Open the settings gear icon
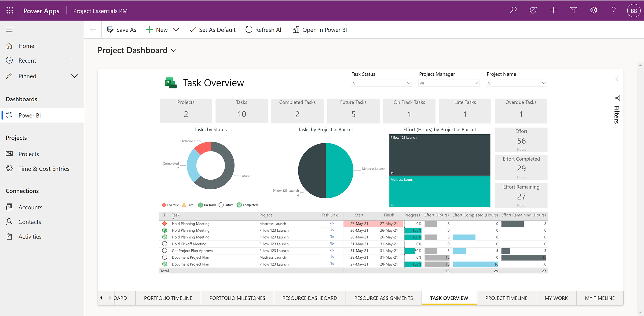Image resolution: width=644 pixels, height=316 pixels. click(x=594, y=10)
